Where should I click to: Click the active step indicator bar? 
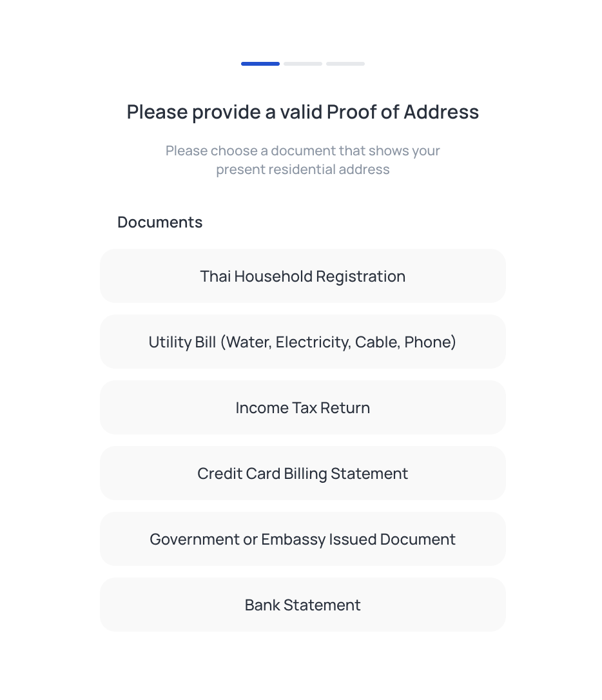(x=260, y=64)
